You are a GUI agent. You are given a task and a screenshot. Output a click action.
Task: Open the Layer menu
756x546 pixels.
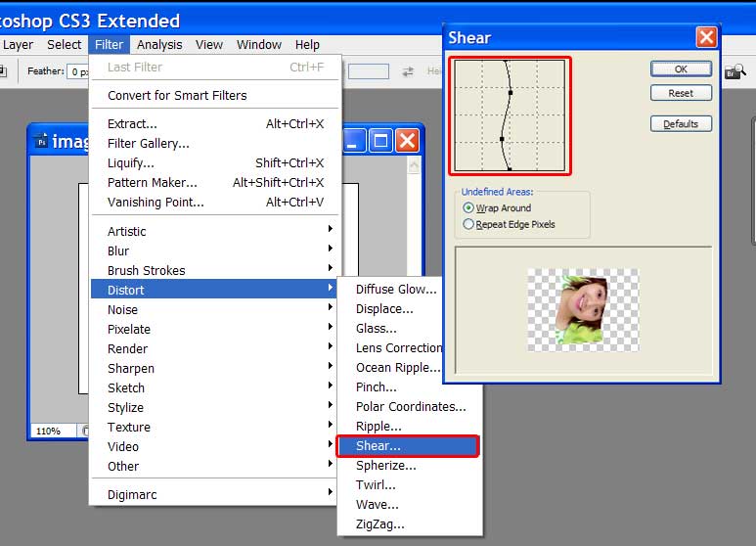click(18, 45)
